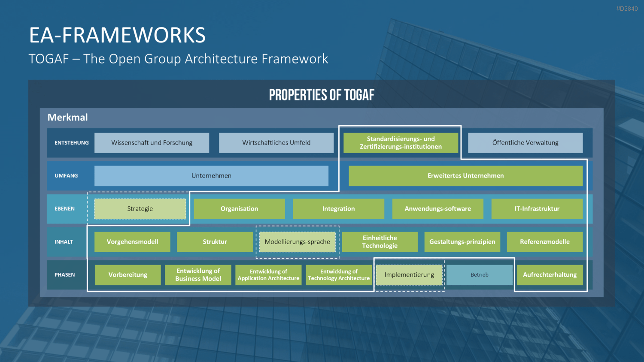
Task: Click the dashed Modellierungs-sprache box
Action: pos(297,242)
